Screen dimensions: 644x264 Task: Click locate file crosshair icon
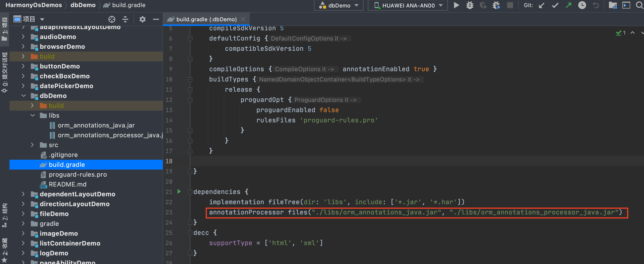pos(112,19)
